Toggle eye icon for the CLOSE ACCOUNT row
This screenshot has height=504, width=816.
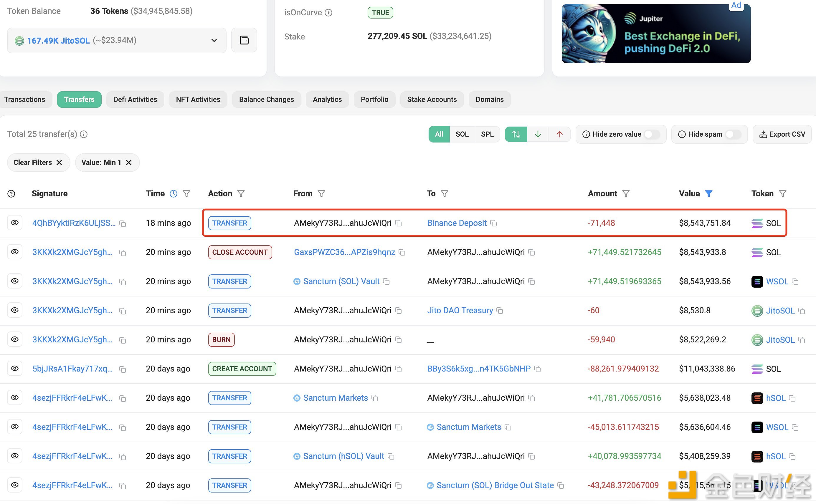click(x=15, y=252)
